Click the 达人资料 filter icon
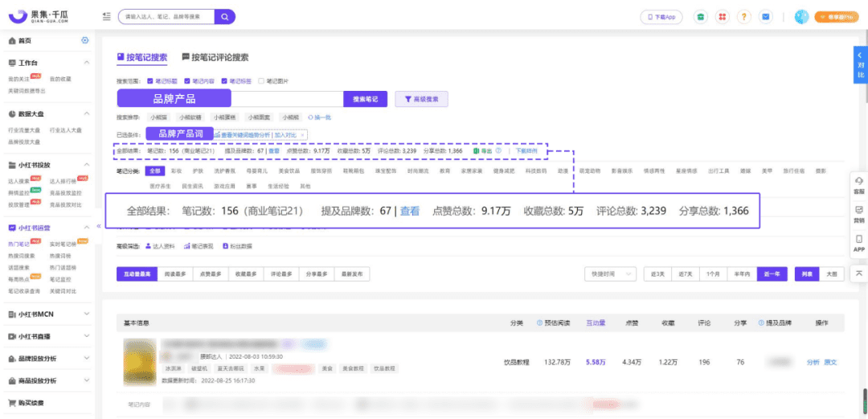Viewport: 868px width, 419px height. coord(148,246)
